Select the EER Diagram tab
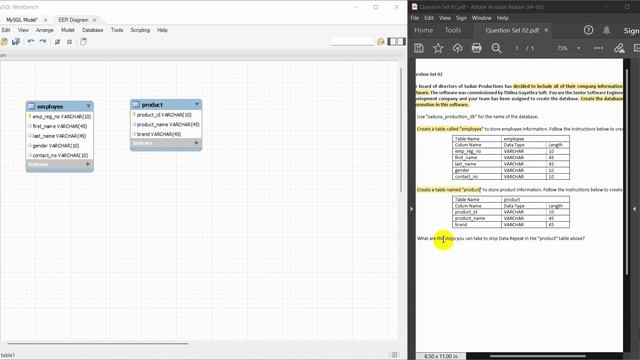 point(73,20)
